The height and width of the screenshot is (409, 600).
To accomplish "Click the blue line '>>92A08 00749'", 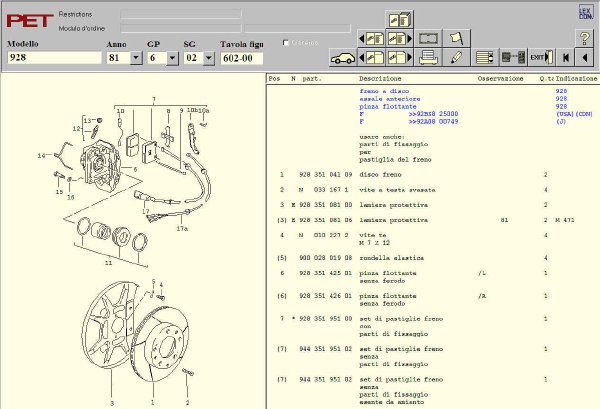I will click(433, 122).
